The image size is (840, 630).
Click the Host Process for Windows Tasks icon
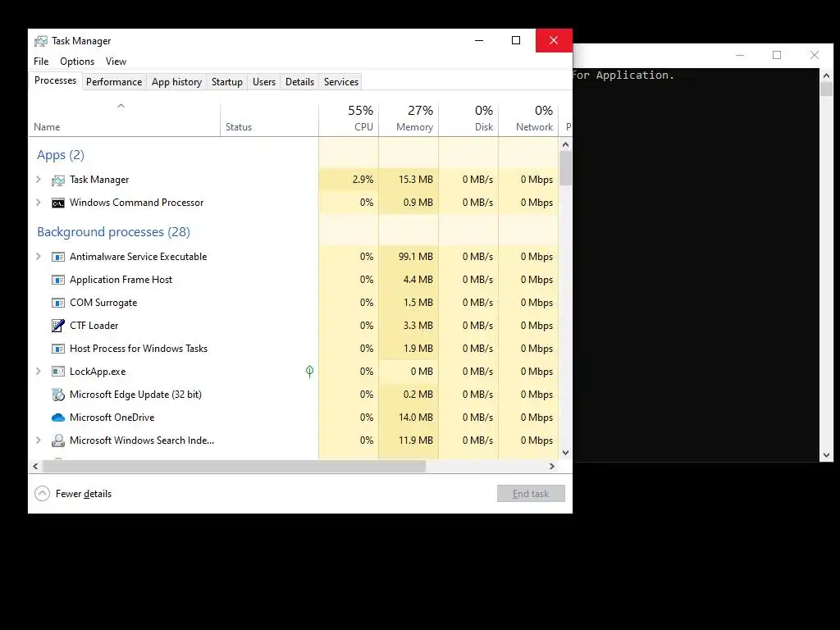(x=58, y=349)
